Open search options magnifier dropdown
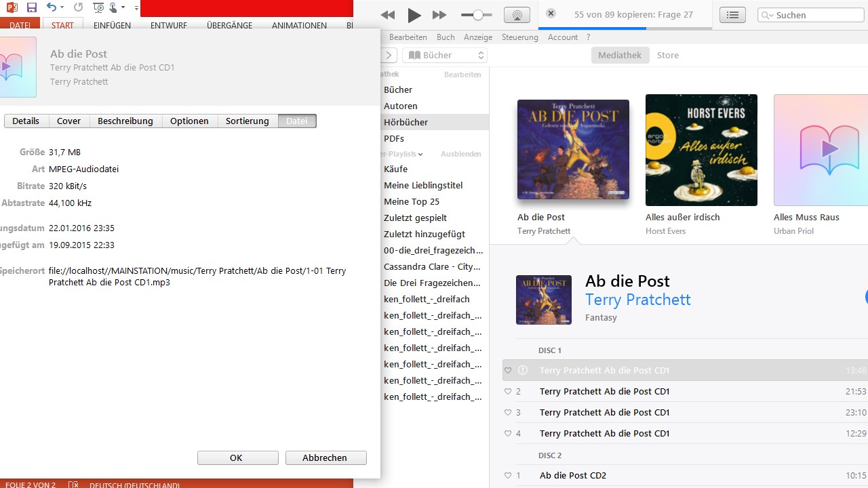 [x=768, y=15]
